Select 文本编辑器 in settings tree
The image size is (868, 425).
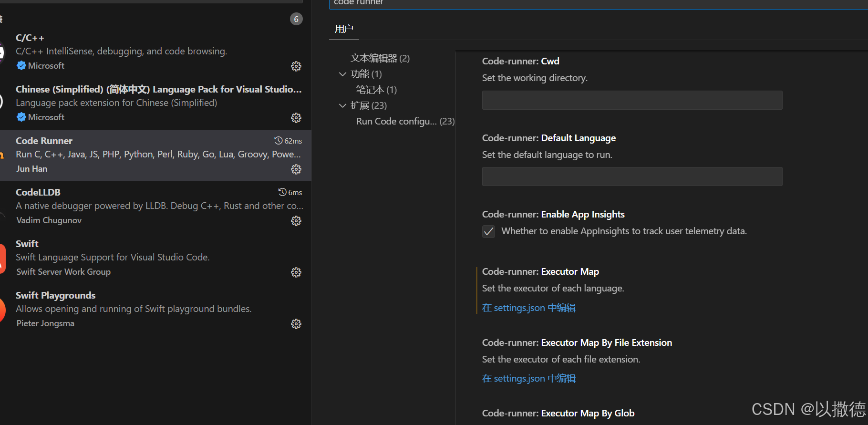click(x=380, y=58)
